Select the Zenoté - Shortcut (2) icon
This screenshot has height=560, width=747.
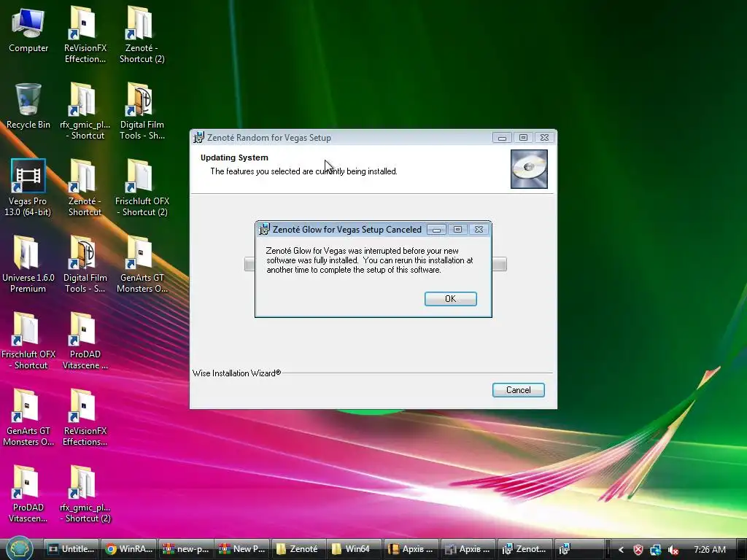tap(142, 34)
